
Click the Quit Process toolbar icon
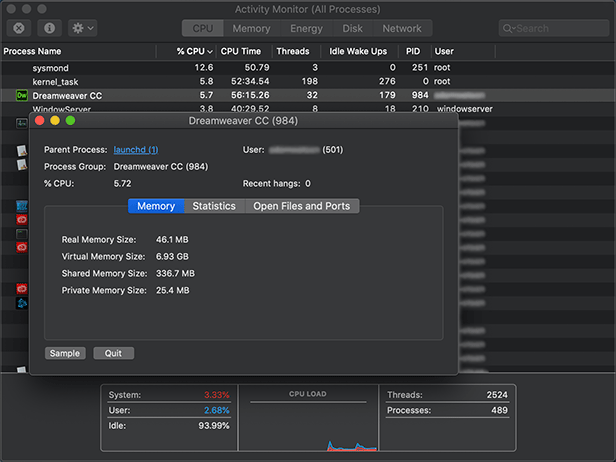pyautogui.click(x=19, y=28)
